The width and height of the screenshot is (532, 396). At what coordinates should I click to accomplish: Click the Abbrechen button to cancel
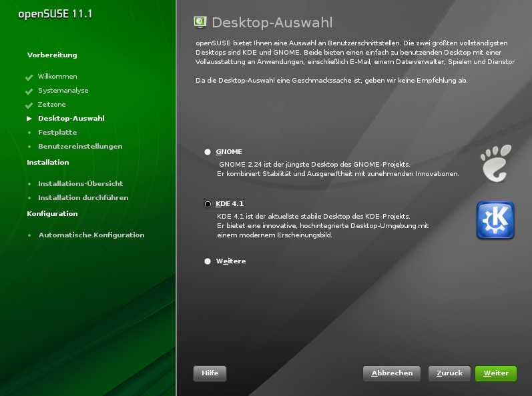coord(392,373)
